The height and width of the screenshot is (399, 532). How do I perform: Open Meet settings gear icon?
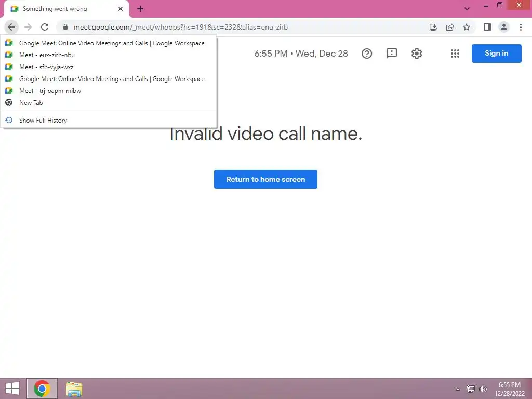click(x=417, y=54)
